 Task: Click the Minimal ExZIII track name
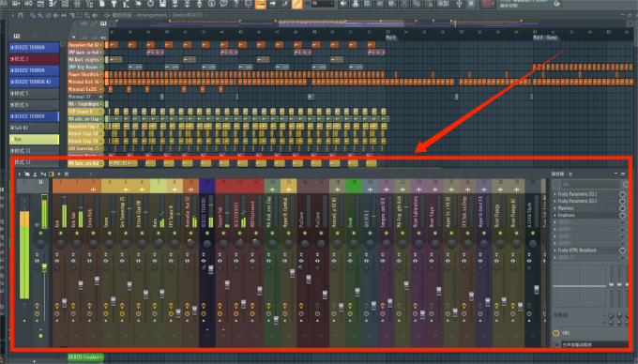coord(83,89)
